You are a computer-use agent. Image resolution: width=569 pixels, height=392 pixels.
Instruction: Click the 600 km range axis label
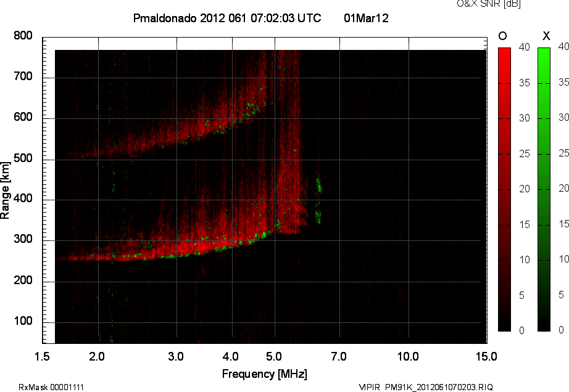(x=23, y=117)
